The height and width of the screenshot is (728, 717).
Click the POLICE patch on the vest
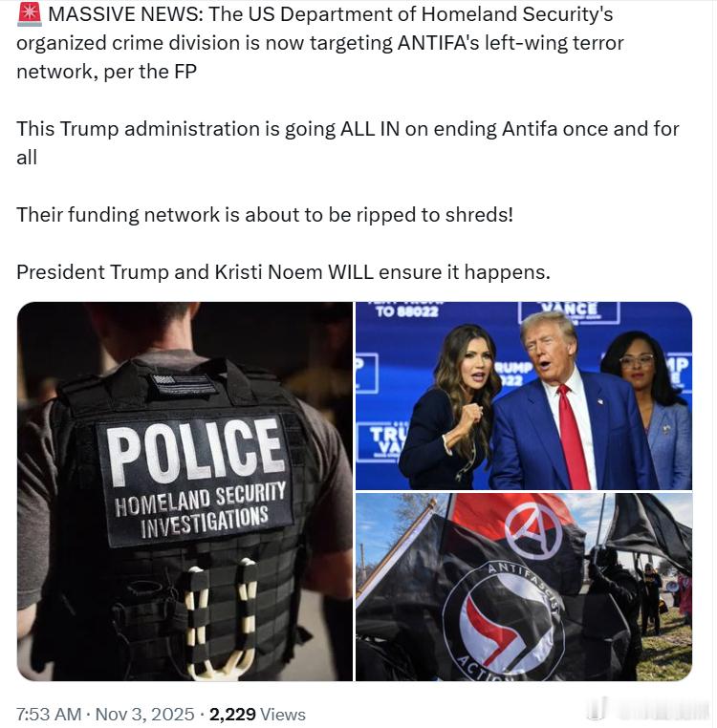pos(198,479)
